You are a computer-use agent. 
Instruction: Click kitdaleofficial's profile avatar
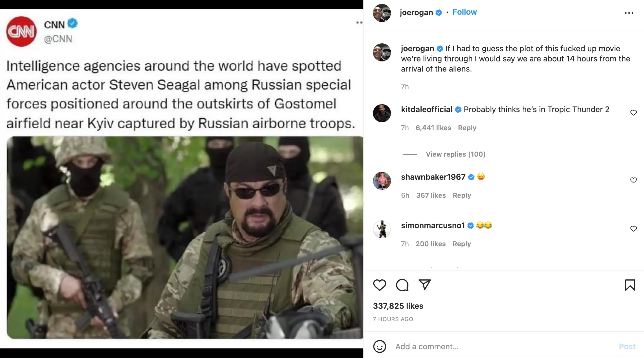(x=382, y=114)
